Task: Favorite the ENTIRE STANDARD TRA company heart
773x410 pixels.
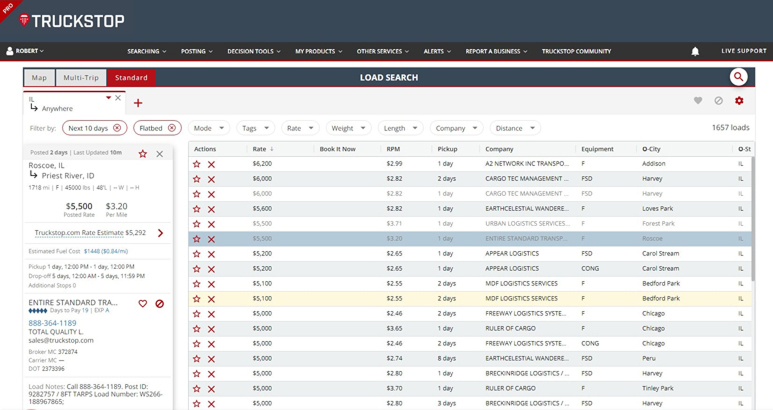Action: coord(142,304)
